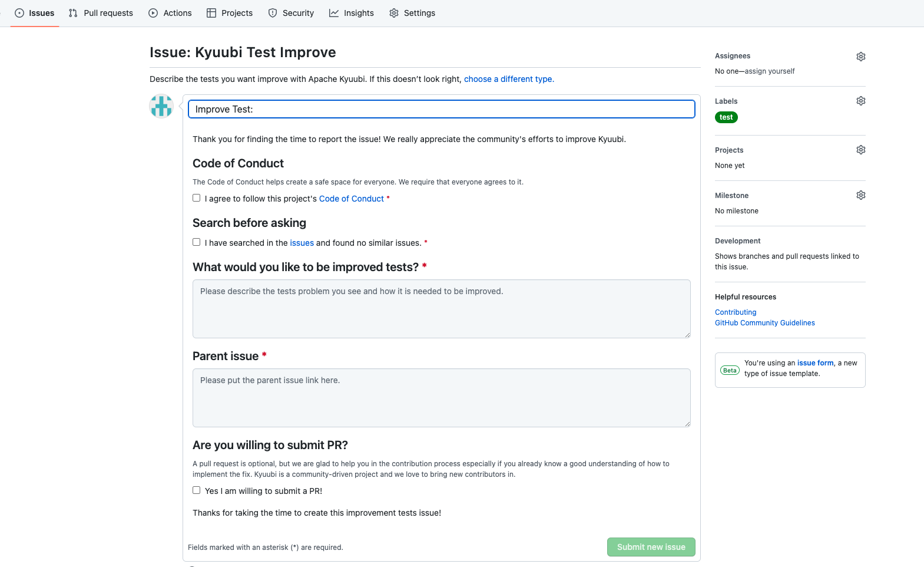Click the 'No milestone' text

click(x=737, y=211)
